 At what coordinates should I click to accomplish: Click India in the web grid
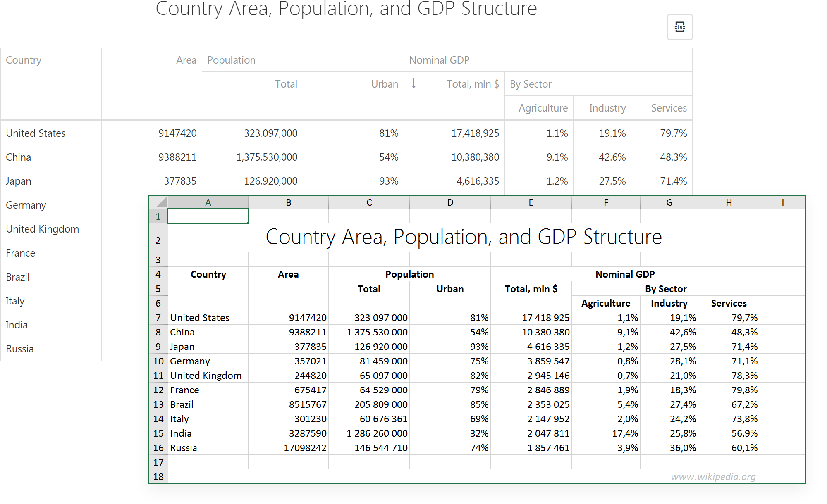pyautogui.click(x=17, y=325)
